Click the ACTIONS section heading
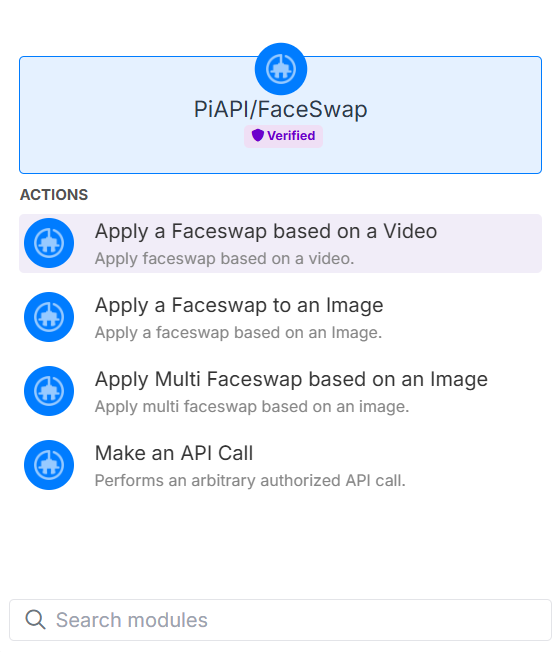The image size is (555, 652). point(54,195)
